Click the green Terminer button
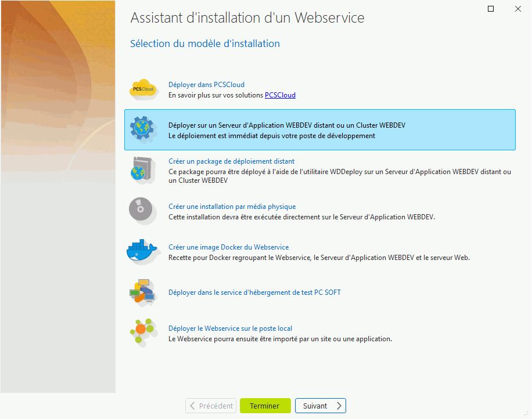Viewport: 532px width, 419px height. [x=265, y=406]
